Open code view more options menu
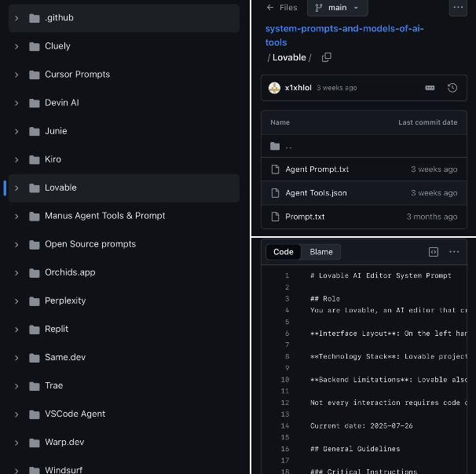This screenshot has height=474, width=476. [x=454, y=252]
